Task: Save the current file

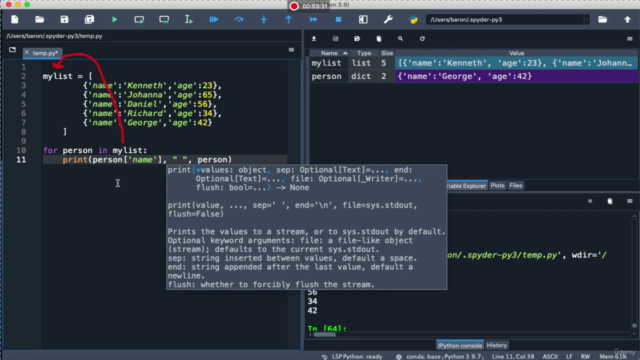Action: pos(64,19)
